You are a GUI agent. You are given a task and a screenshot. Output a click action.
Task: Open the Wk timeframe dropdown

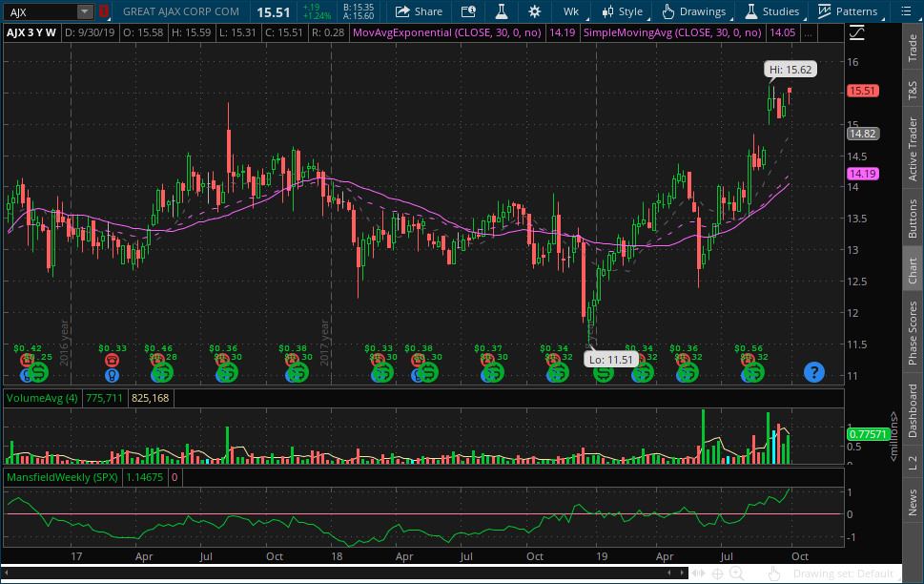tap(572, 11)
